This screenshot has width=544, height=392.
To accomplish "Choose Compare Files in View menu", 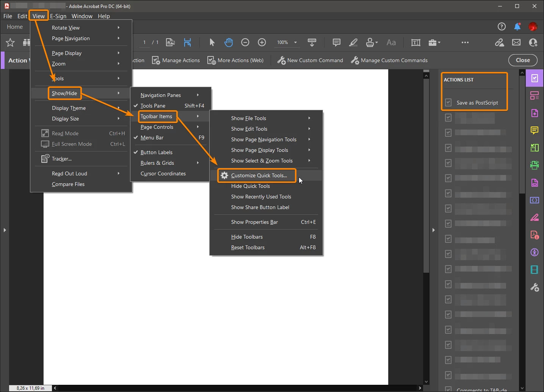I will click(x=81, y=184).
